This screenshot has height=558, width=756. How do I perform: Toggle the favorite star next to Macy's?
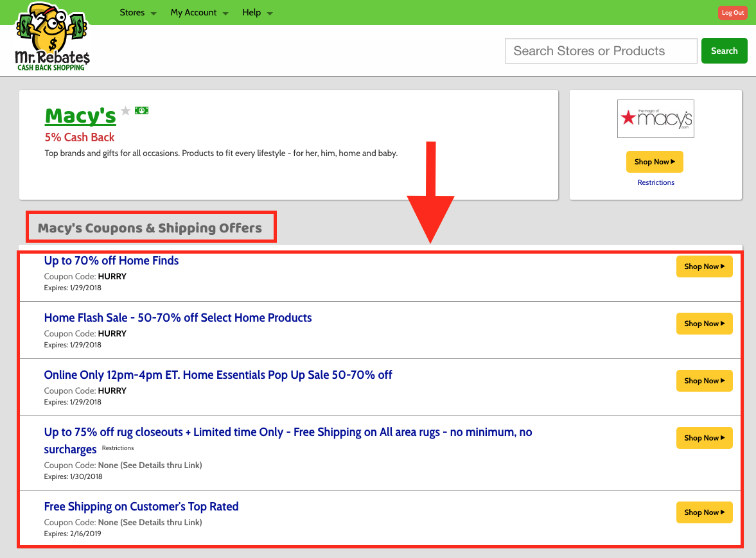click(x=125, y=110)
